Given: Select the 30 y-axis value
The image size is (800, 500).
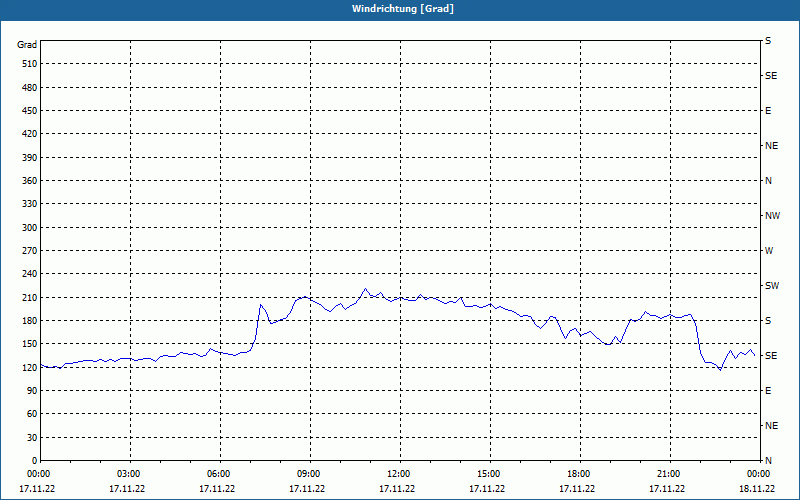Looking at the screenshot, I should click(x=32, y=437).
